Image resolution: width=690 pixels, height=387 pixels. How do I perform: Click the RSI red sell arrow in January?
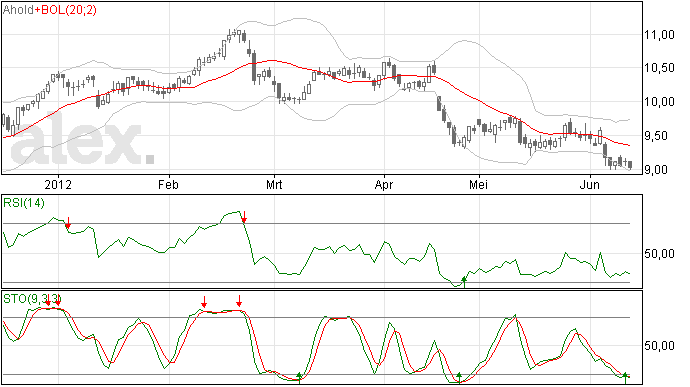pyautogui.click(x=68, y=223)
